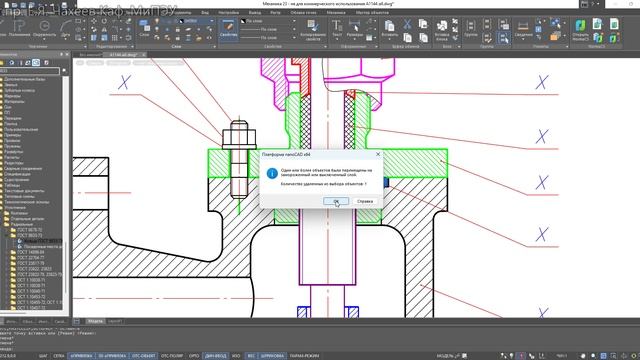Viewport: 640px width, 360px height.
Task: Click the orange block utility icon
Action: [x=555, y=36]
